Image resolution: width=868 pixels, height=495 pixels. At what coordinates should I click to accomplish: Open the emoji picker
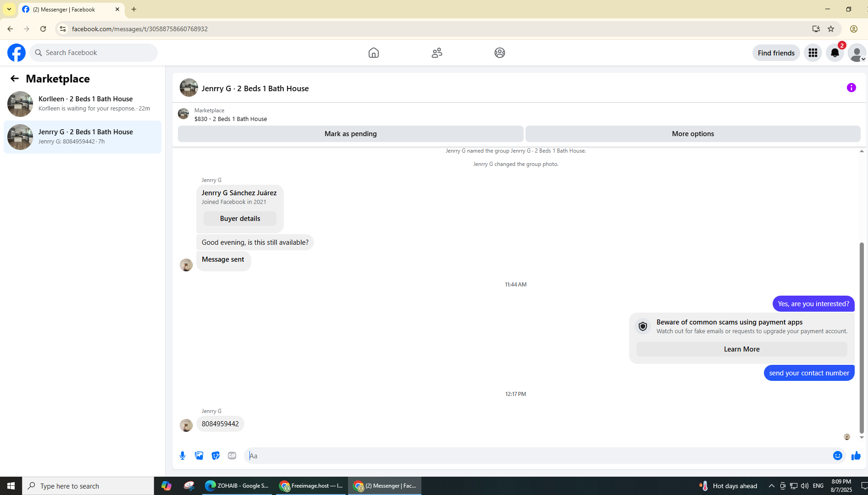click(x=838, y=456)
